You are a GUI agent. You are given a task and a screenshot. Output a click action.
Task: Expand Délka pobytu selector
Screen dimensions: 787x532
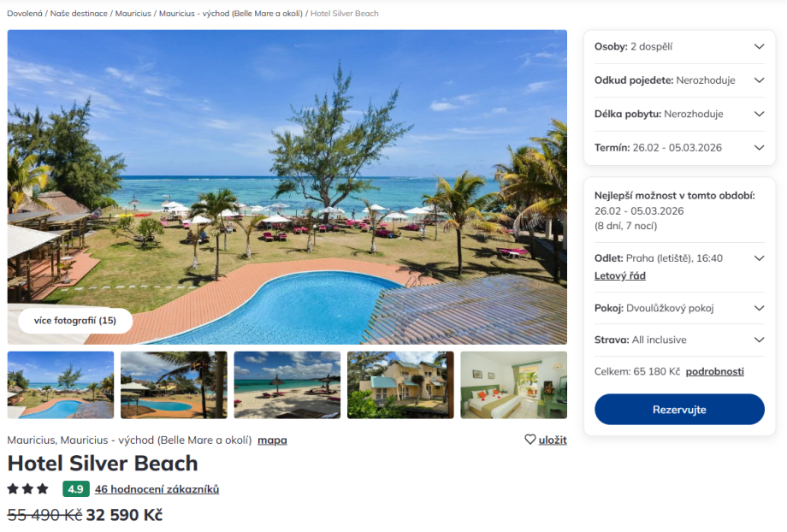679,114
